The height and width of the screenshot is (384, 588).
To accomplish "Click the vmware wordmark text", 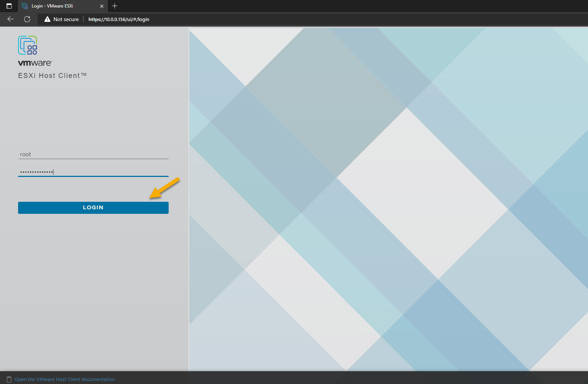I will (35, 63).
